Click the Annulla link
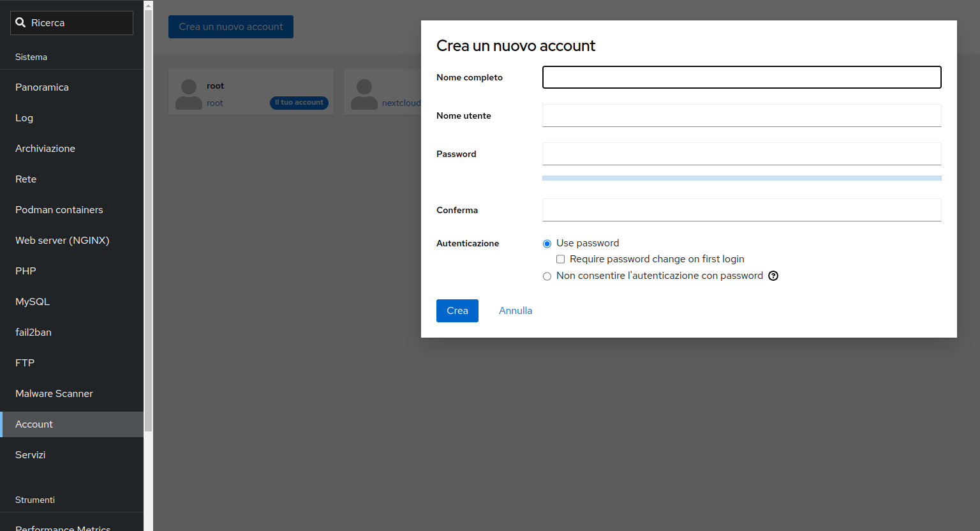 [x=516, y=311]
